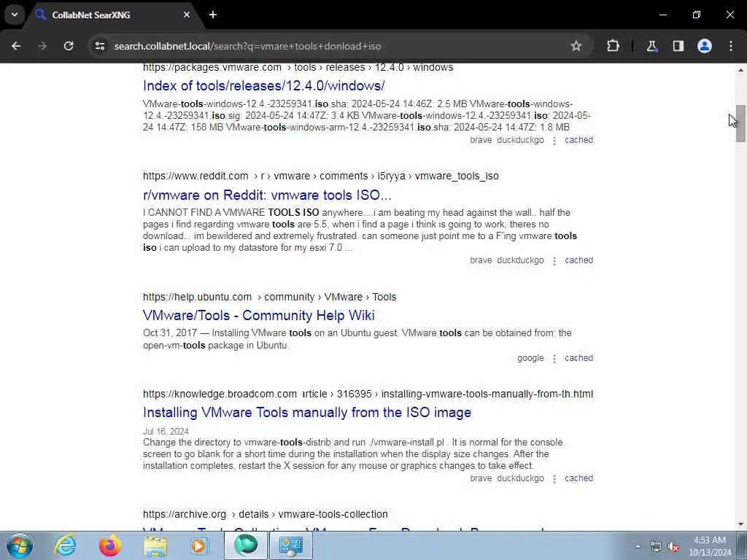Click the scrollbar down arrow
The width and height of the screenshot is (747, 560).
point(740,525)
